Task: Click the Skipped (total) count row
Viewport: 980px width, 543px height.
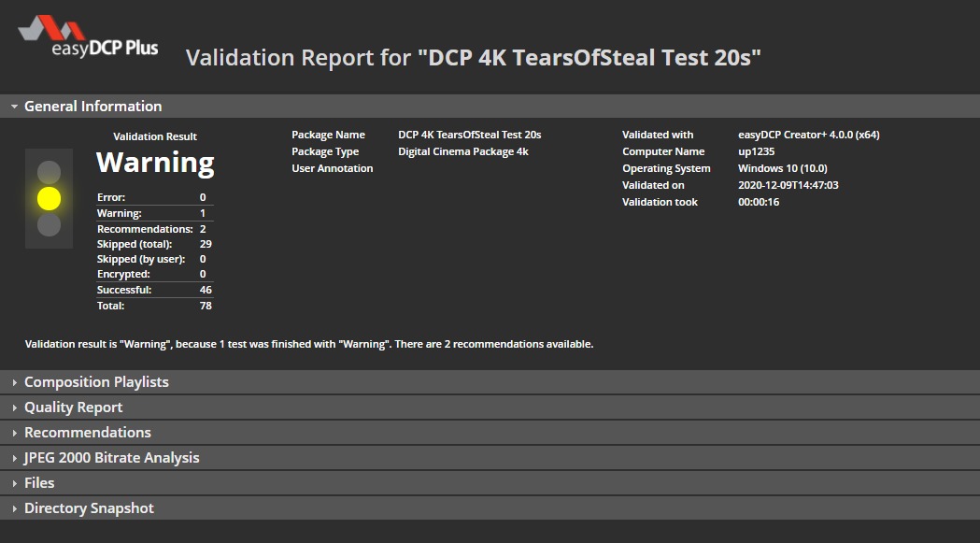Action: pos(154,244)
